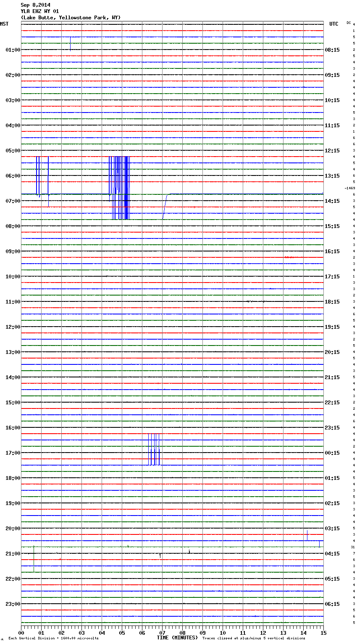The width and height of the screenshot is (357, 644).
Task: Click 'Traces clipped at plus/minus 5 vertical divisions' note
Action: coord(254,639)
